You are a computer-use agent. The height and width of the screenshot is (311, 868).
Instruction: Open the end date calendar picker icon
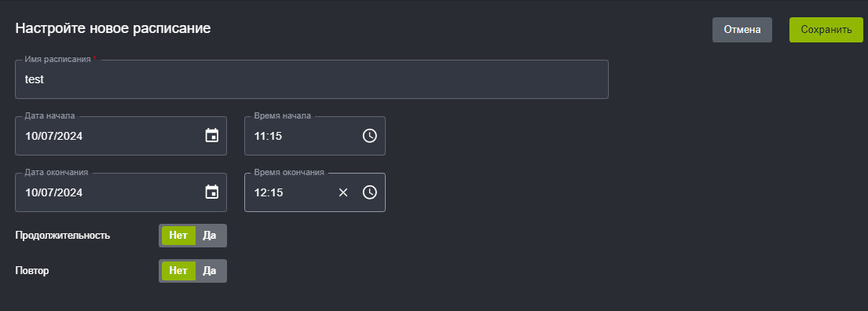[212, 192]
